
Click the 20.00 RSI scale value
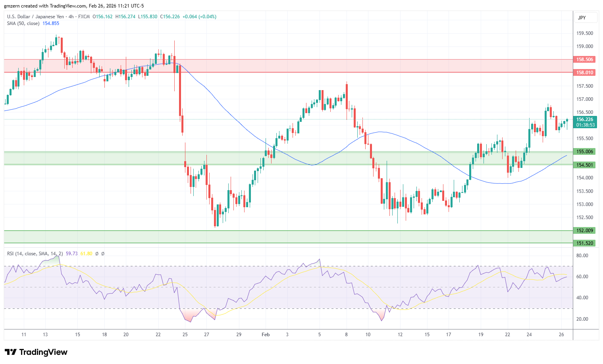(582, 319)
